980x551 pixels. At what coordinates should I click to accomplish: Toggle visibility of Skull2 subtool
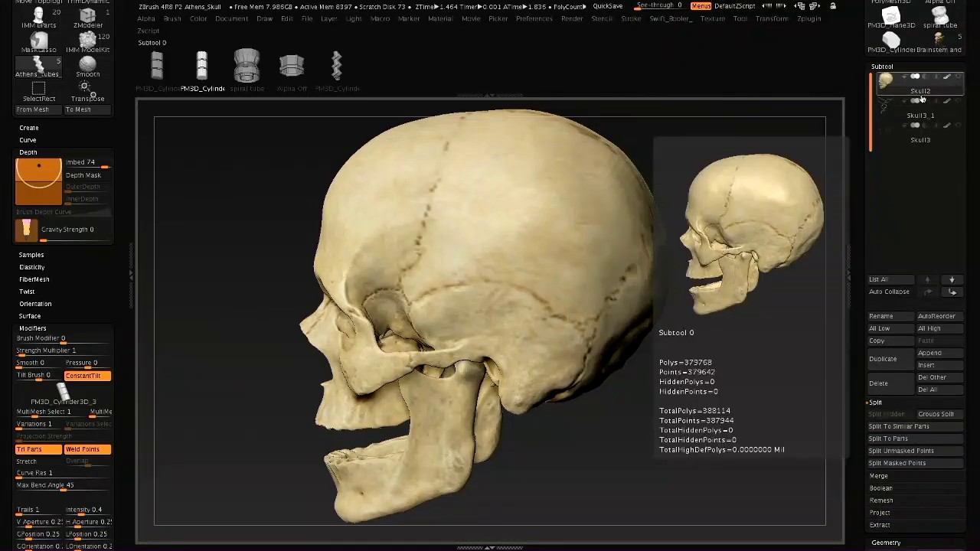pyautogui.click(x=958, y=77)
